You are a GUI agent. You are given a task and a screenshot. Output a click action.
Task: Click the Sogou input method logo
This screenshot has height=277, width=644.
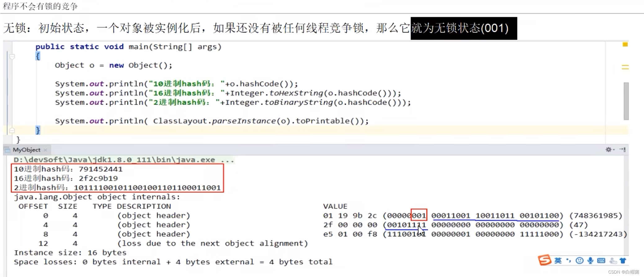pyautogui.click(x=544, y=260)
